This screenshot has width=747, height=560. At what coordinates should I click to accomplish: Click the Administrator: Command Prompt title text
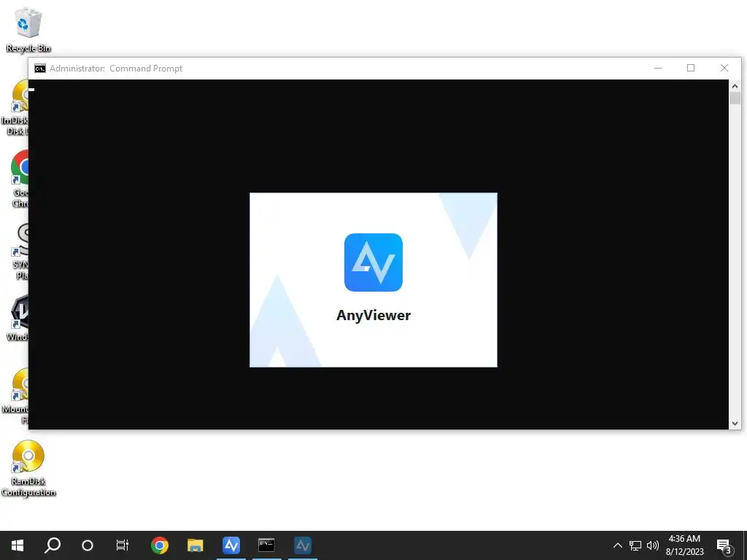[x=116, y=69]
